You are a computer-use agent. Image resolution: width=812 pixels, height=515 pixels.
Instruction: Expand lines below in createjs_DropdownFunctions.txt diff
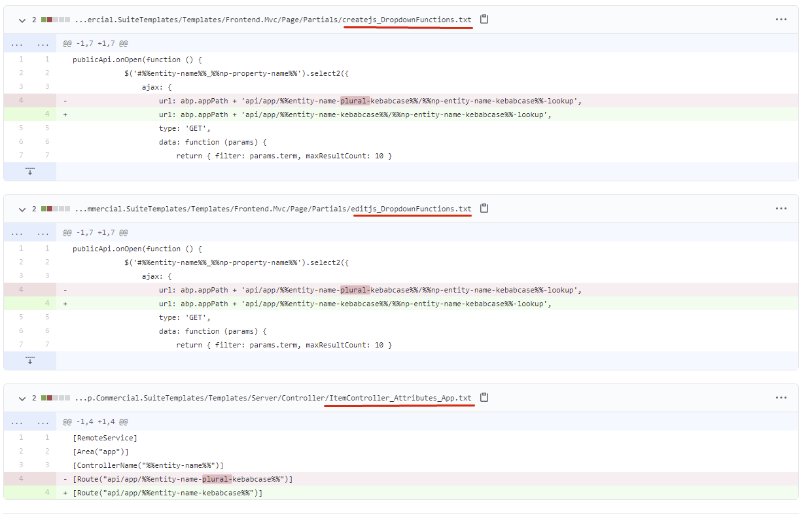pos(29,171)
